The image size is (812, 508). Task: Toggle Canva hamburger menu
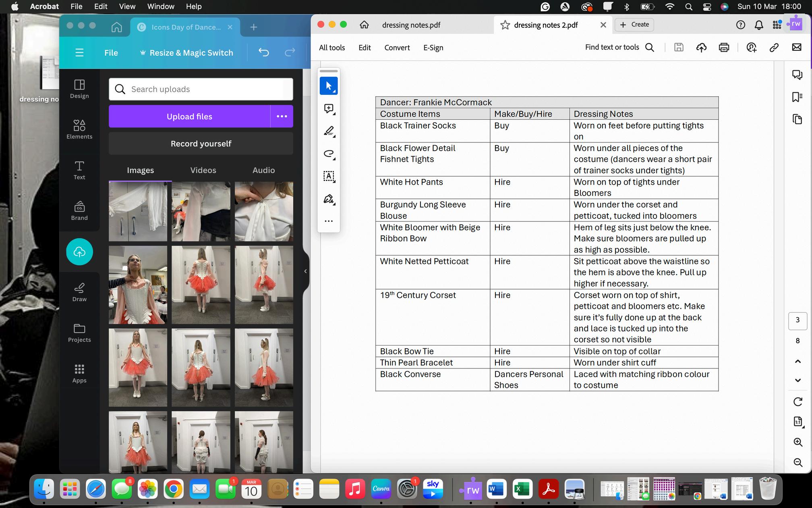tap(79, 53)
